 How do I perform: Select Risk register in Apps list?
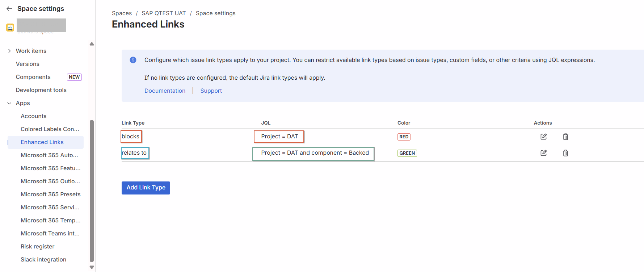[38, 247]
